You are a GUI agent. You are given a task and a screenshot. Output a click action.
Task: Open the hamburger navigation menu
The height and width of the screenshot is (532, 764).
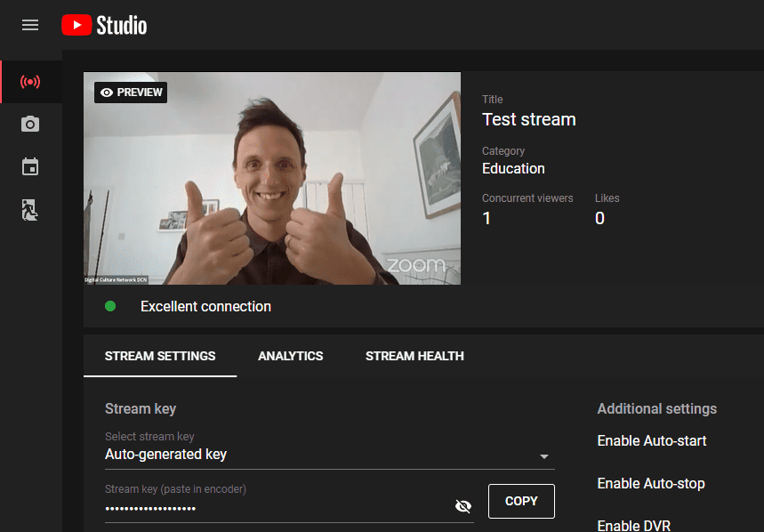(30, 25)
